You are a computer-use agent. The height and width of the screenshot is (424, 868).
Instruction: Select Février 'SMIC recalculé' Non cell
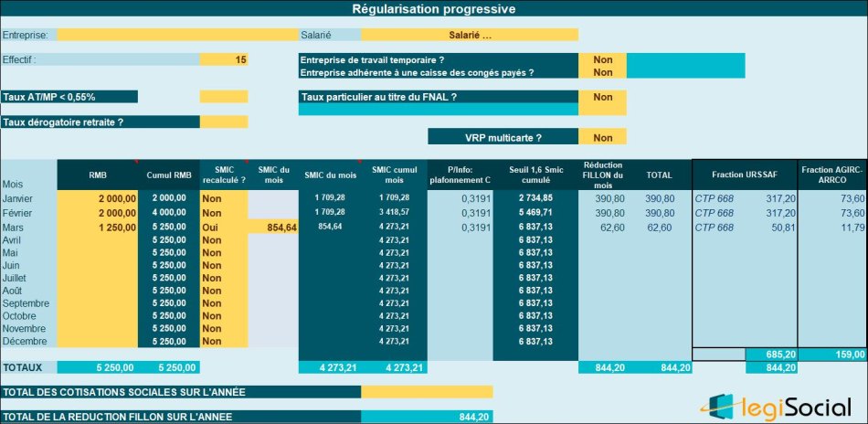[x=224, y=213]
